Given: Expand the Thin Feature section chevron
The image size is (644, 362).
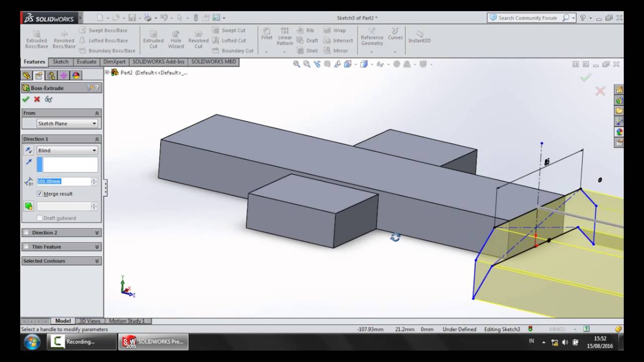Looking at the screenshot, I should (x=97, y=247).
